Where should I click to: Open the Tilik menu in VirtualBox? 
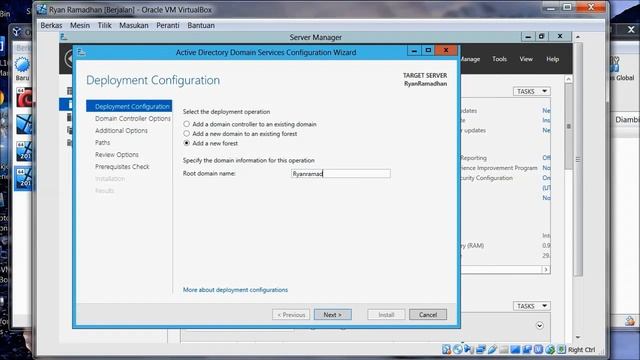(104, 25)
